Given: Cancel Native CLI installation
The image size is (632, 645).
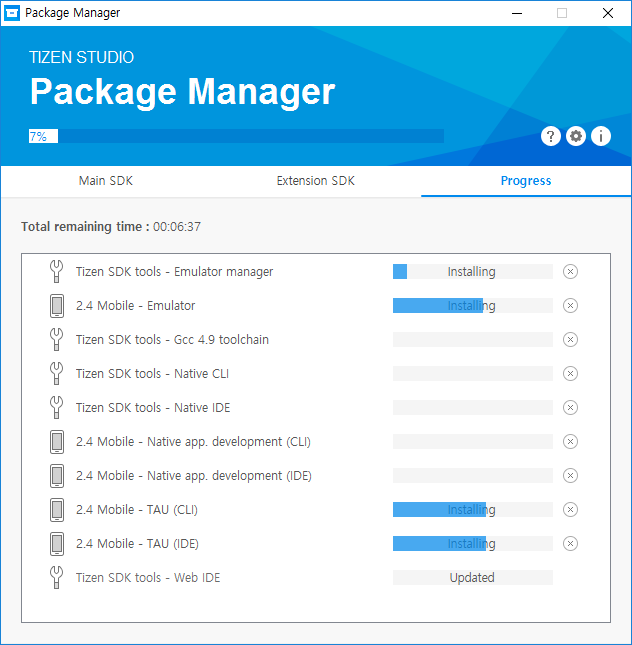Looking at the screenshot, I should click(x=570, y=374).
